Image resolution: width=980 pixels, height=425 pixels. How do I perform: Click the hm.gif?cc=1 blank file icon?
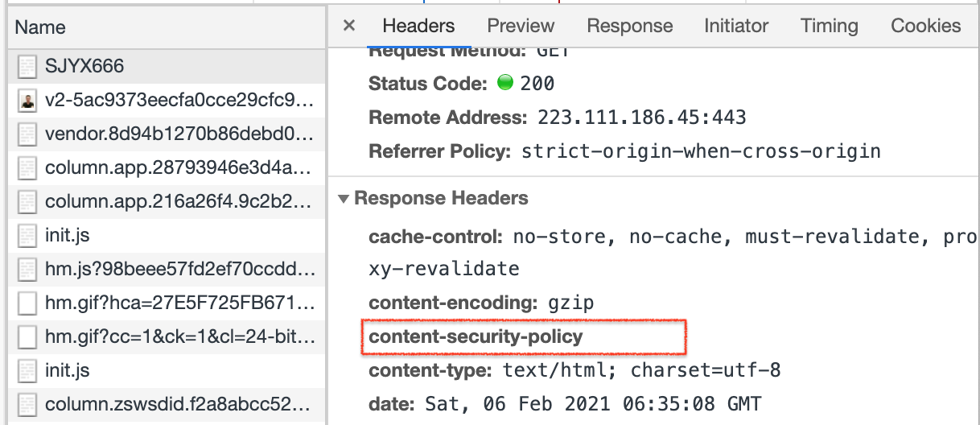tap(28, 337)
